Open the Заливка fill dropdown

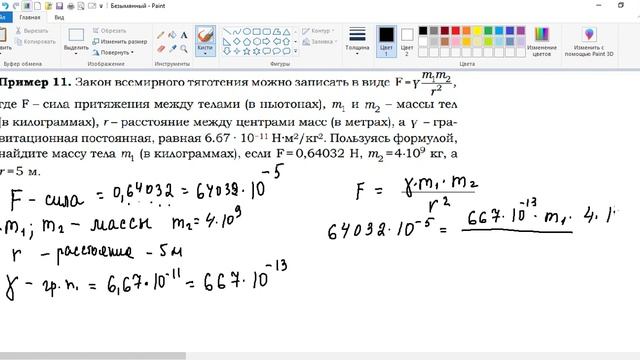point(320,42)
